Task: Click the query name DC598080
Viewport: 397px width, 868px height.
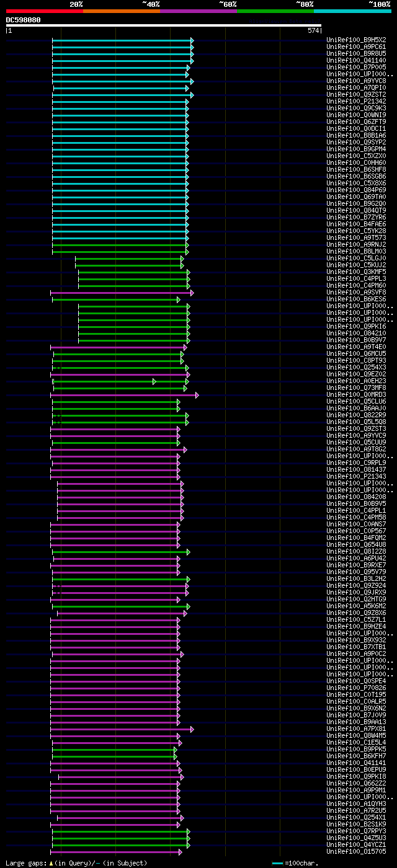Action: [24, 20]
